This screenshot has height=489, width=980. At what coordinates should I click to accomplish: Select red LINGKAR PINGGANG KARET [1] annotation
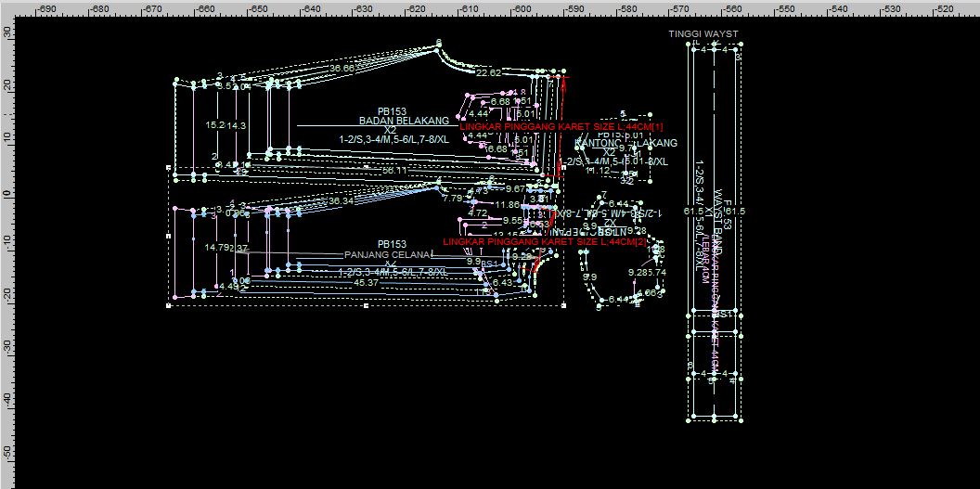[x=561, y=126]
